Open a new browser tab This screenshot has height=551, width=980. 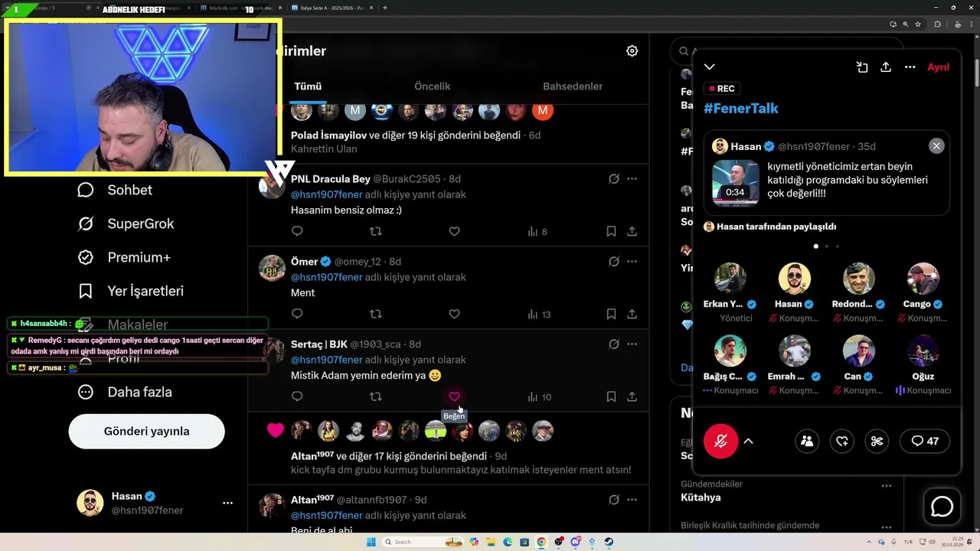click(x=384, y=8)
